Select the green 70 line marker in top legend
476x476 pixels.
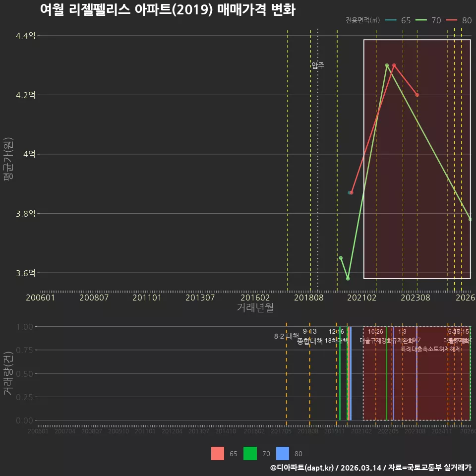tap(421, 20)
